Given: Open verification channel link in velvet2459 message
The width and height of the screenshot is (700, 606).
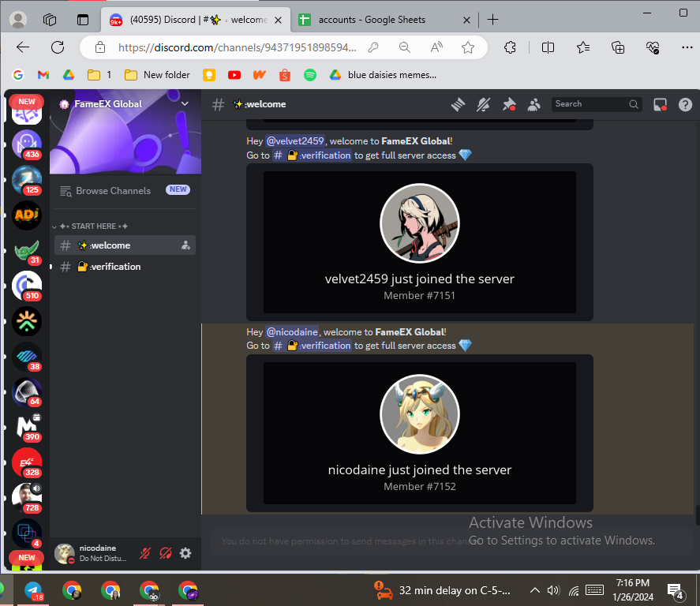Looking at the screenshot, I should (312, 155).
